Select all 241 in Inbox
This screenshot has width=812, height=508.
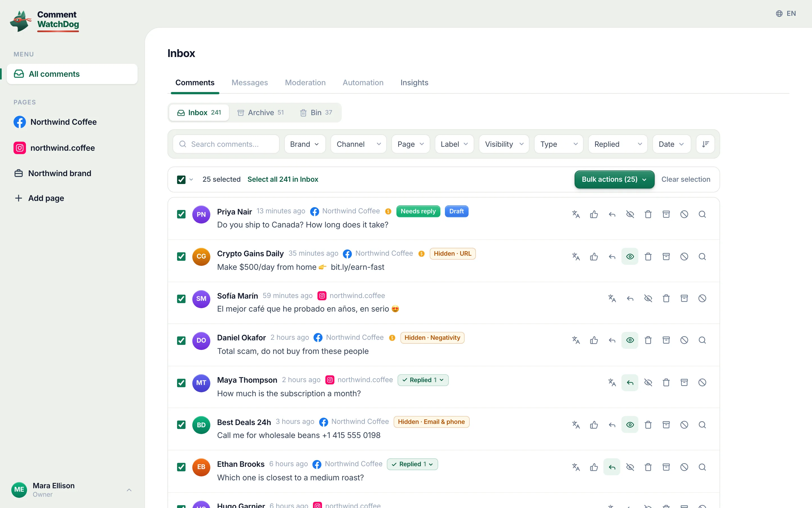pyautogui.click(x=283, y=179)
